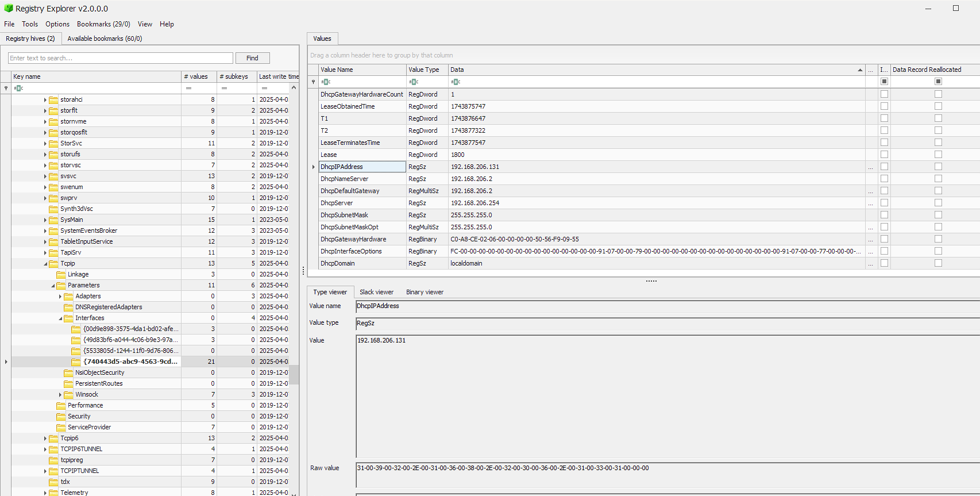
Task: Click filter icon in Value Name column
Action: [x=326, y=82]
